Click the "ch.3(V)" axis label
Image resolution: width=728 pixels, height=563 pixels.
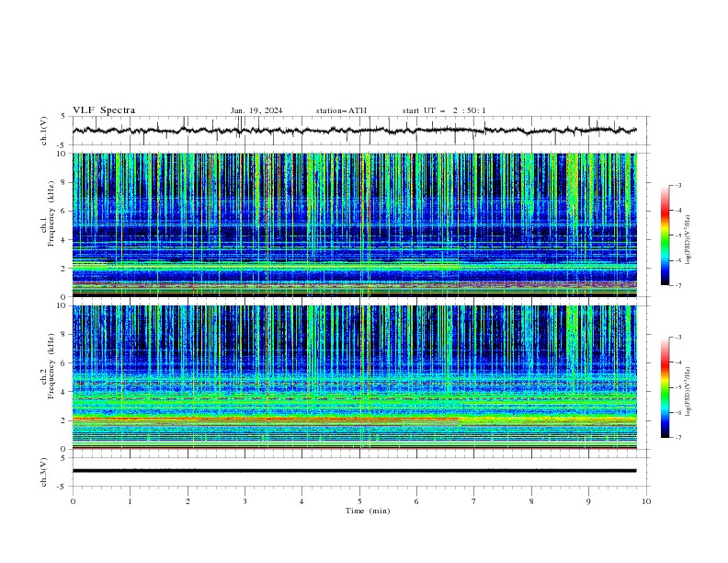pos(44,472)
